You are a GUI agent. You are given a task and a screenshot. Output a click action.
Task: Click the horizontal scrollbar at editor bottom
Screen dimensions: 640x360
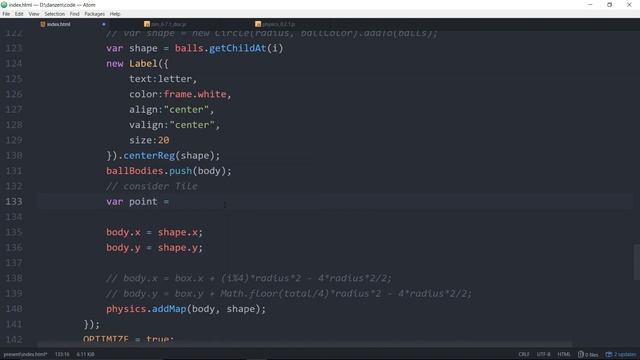305,345
